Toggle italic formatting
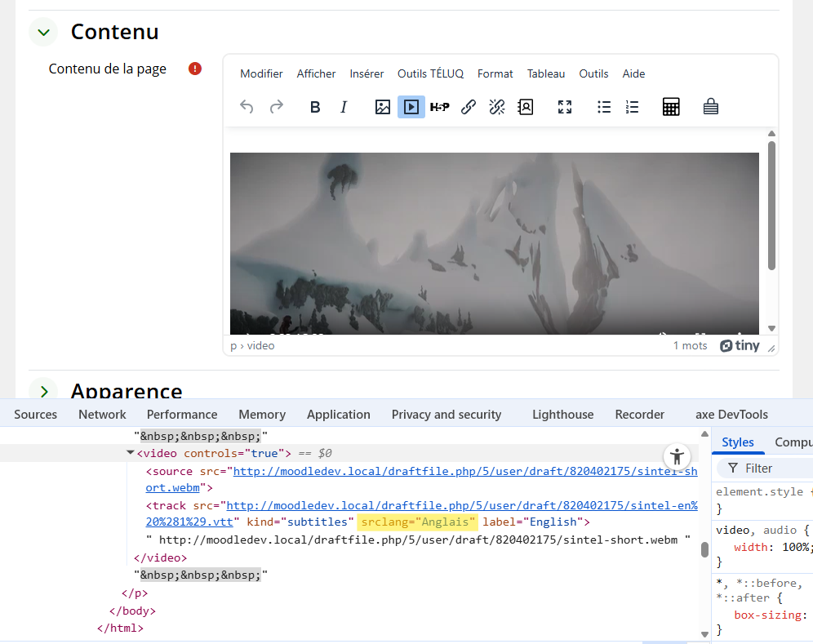Image resolution: width=813 pixels, height=644 pixels. (x=344, y=107)
